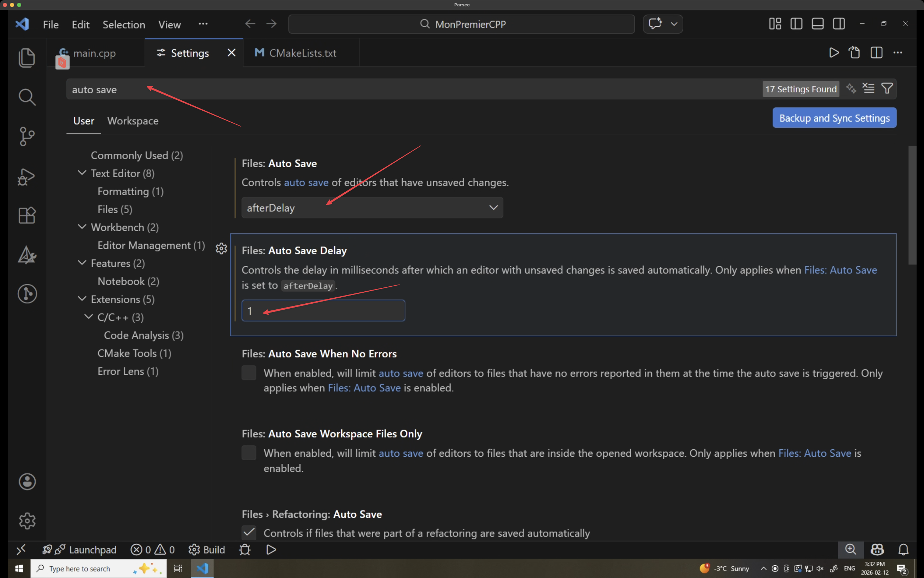Go back with the navigation arrow

(x=250, y=24)
